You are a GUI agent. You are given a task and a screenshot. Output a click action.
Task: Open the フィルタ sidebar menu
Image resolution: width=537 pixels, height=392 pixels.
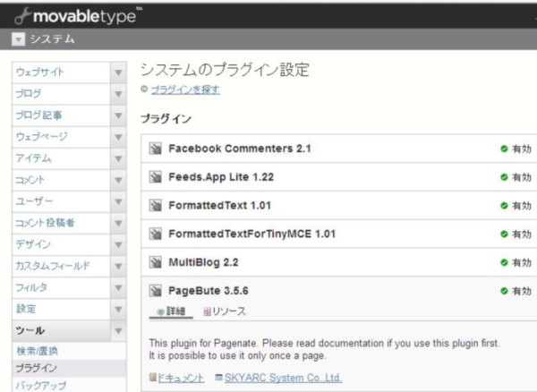point(61,287)
